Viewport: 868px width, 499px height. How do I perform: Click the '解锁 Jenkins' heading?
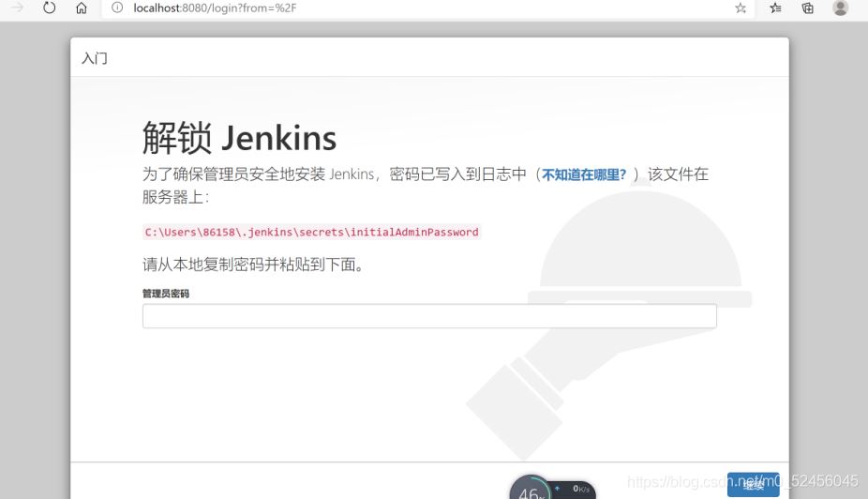coord(239,138)
